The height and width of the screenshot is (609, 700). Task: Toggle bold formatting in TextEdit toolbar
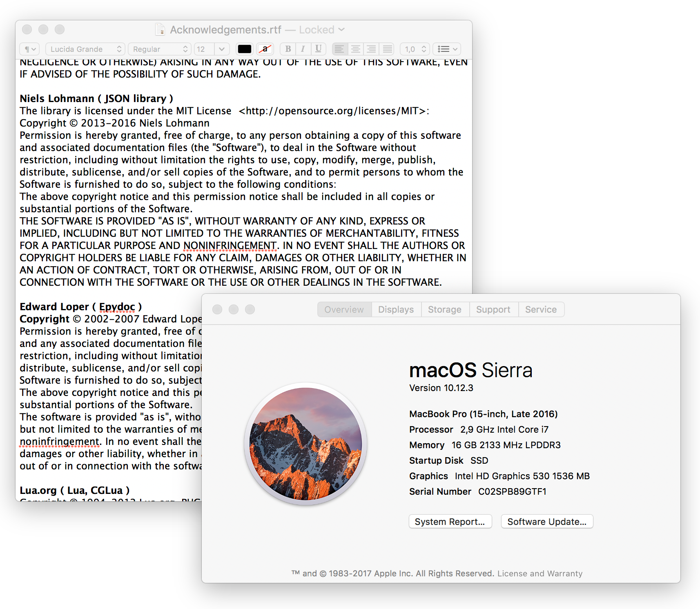pos(288,49)
